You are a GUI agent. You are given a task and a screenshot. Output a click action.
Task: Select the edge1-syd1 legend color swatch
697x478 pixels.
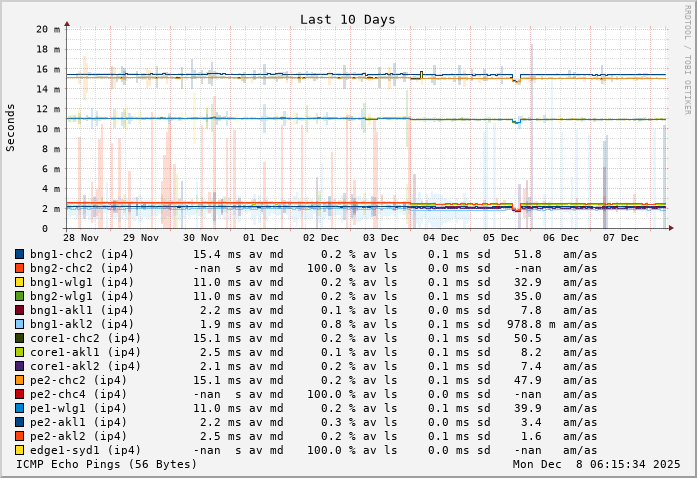click(19, 450)
